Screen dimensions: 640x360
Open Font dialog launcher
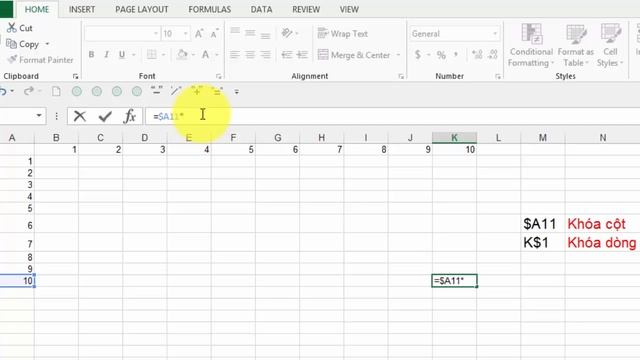click(x=218, y=76)
